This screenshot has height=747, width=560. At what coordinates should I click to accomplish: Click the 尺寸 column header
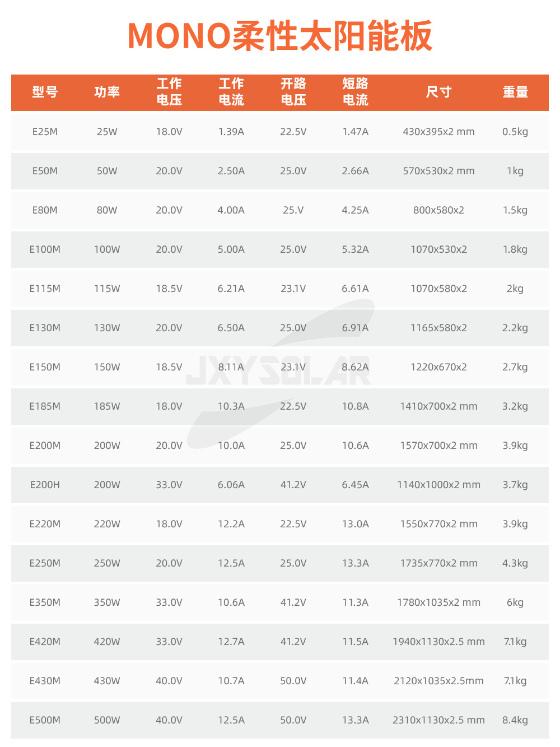tap(438, 92)
